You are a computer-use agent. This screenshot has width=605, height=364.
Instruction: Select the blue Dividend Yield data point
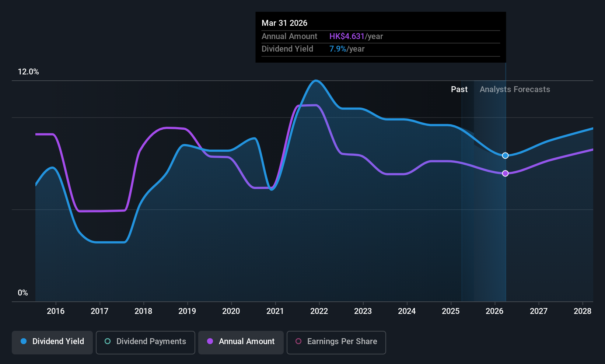(505, 155)
